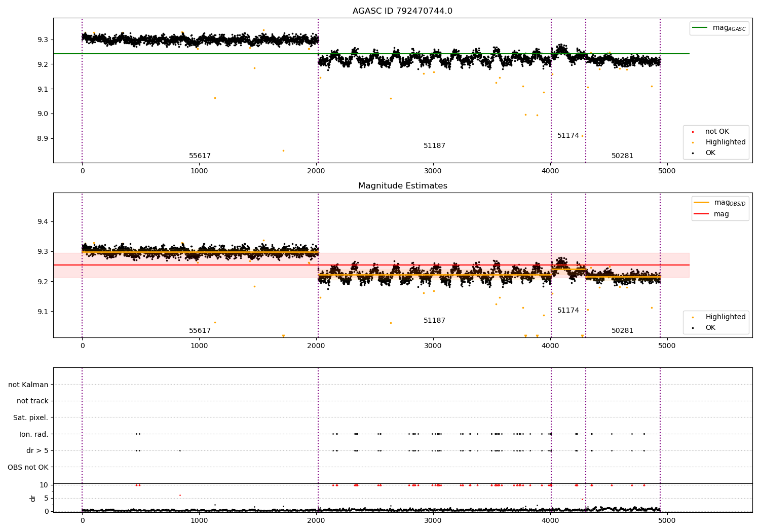
Task: Click obsid label 51187 in AGASC ID plot
Action: pyautogui.click(x=434, y=146)
